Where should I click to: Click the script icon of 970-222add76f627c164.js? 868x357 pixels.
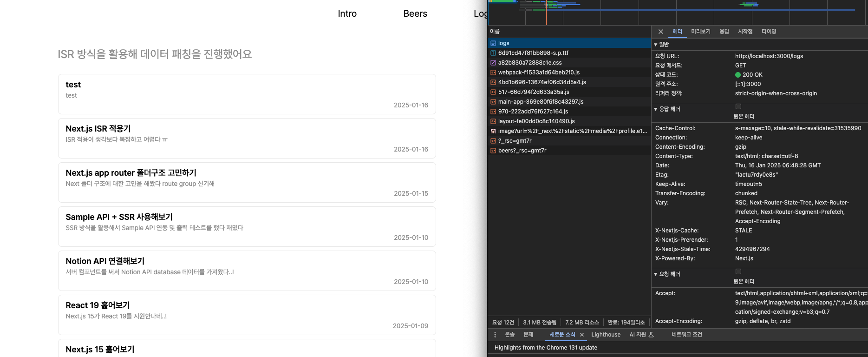coord(493,112)
